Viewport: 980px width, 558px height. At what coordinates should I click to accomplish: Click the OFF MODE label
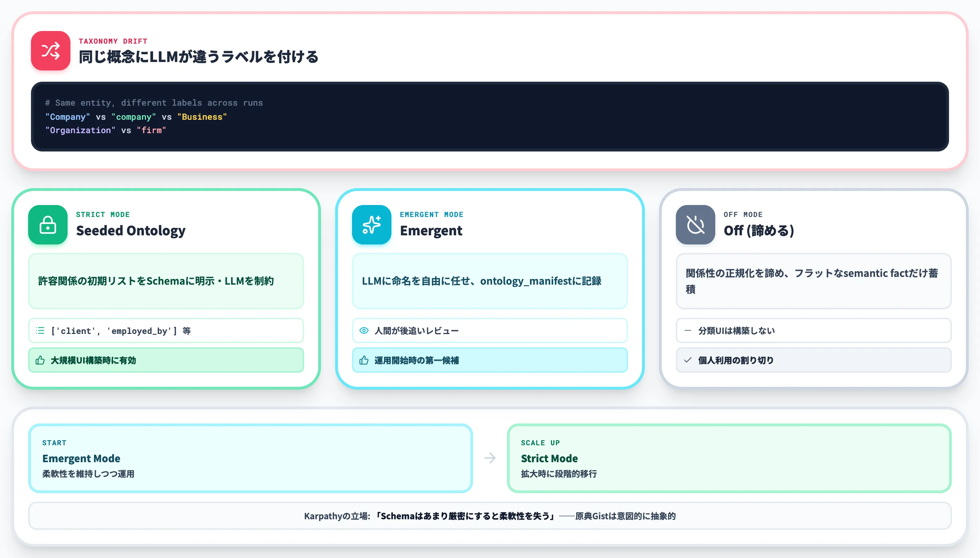point(743,215)
